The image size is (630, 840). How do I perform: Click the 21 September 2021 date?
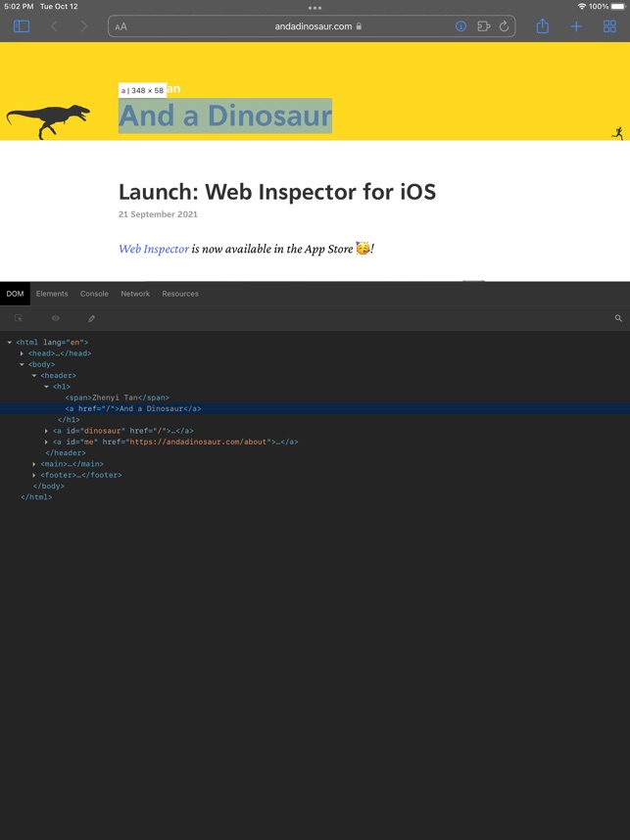(158, 214)
